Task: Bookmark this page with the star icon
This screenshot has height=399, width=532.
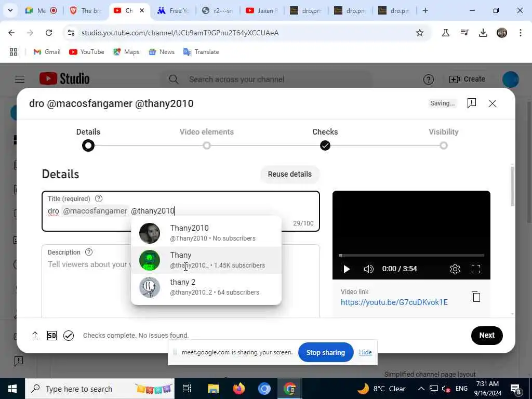Action: point(420,33)
